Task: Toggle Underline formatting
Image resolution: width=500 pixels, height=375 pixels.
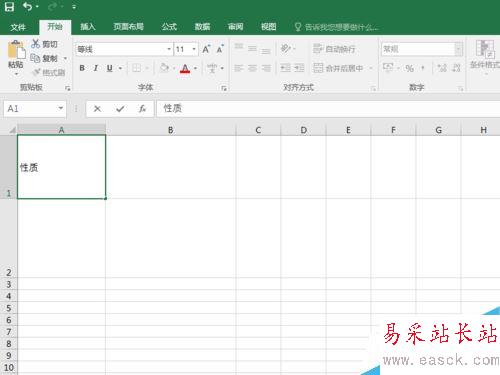Action: [110, 68]
